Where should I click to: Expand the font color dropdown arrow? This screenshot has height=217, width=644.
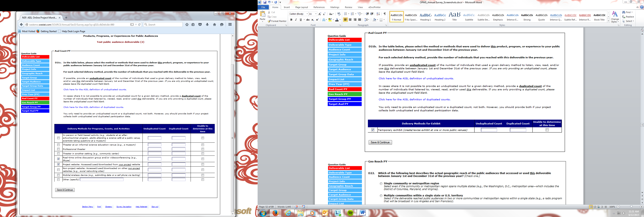(340, 20)
